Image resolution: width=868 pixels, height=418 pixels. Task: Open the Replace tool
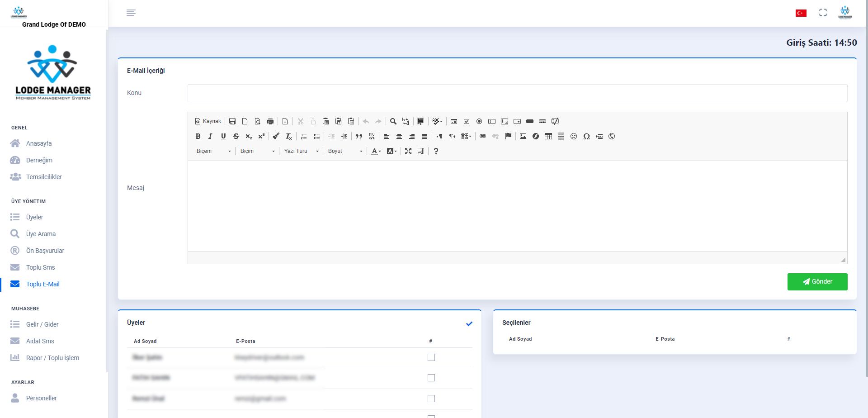(406, 121)
